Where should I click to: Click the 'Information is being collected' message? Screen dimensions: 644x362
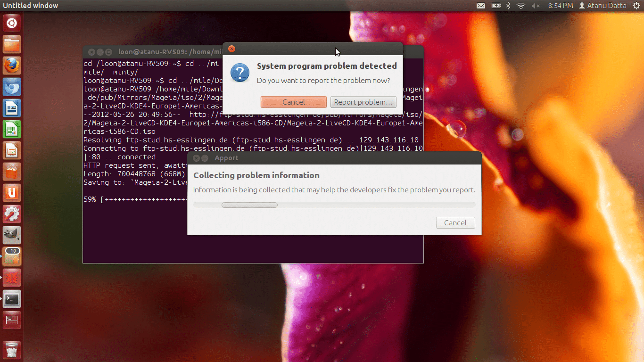coord(334,190)
